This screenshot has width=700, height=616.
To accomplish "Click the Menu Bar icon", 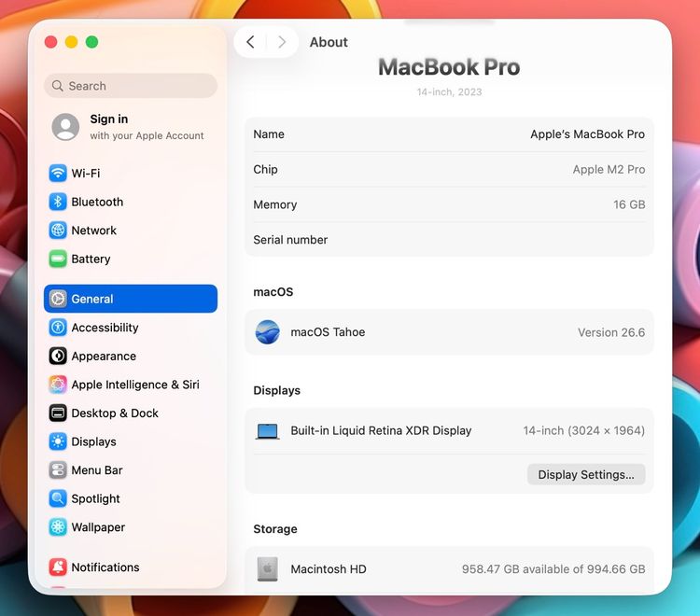I will (x=58, y=470).
